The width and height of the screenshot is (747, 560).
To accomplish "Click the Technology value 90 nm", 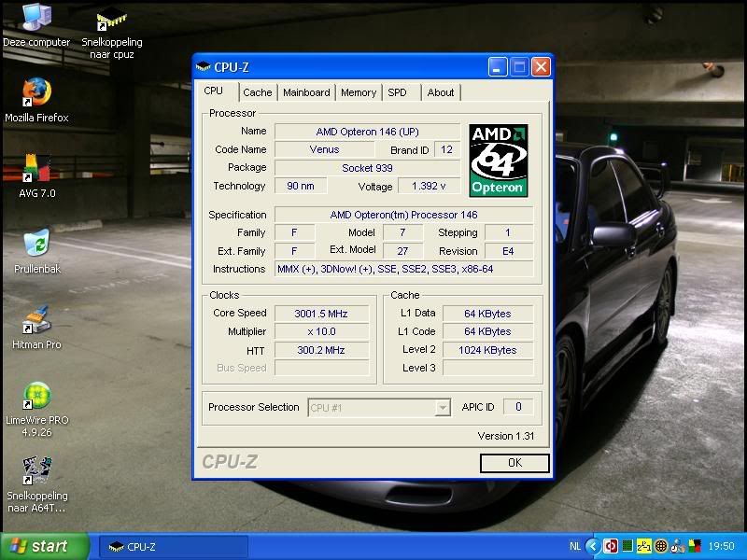I will coord(301,186).
